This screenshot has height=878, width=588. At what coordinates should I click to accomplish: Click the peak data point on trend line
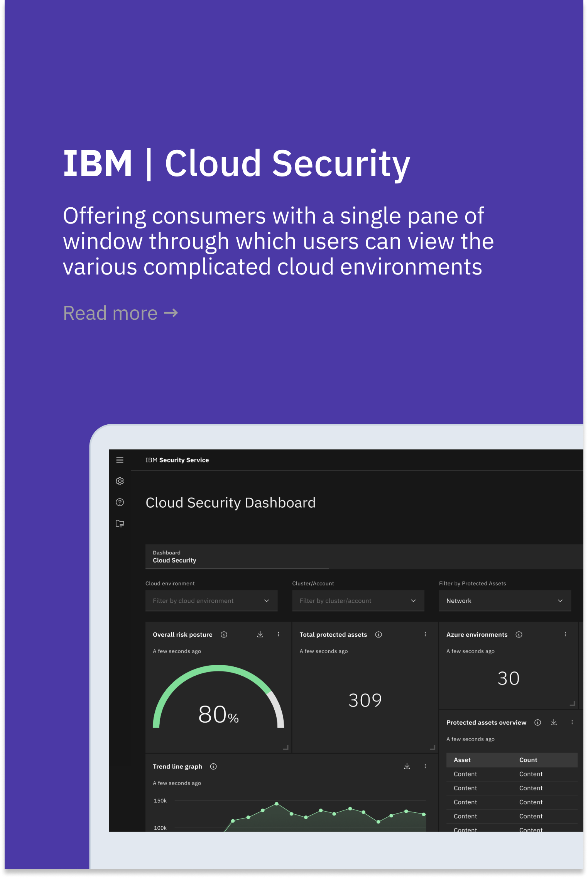pyautogui.click(x=277, y=803)
